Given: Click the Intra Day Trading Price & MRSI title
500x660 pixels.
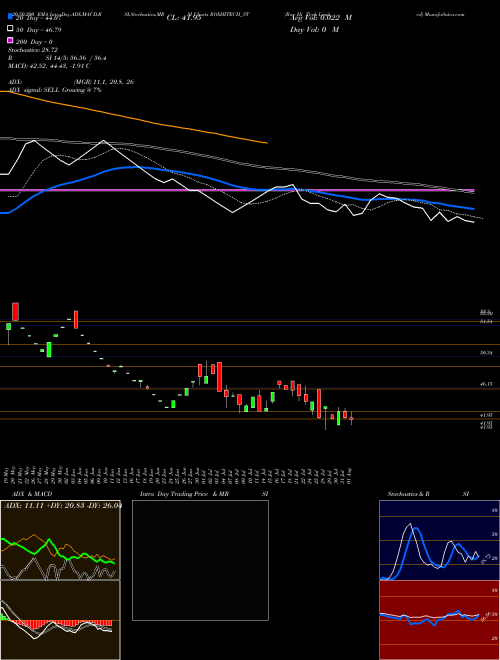Looking at the screenshot, I should coord(204,494).
